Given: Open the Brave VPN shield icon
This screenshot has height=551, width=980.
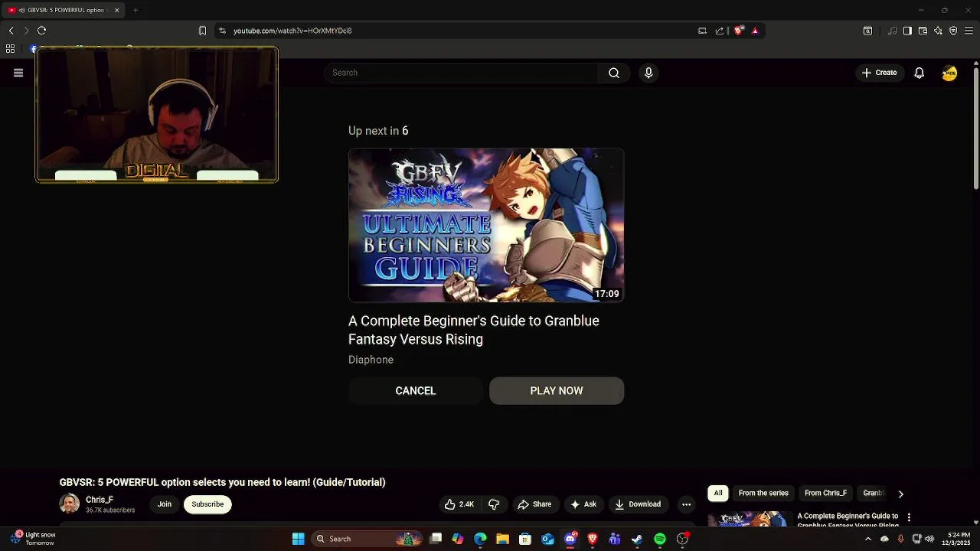Looking at the screenshot, I should [x=953, y=31].
